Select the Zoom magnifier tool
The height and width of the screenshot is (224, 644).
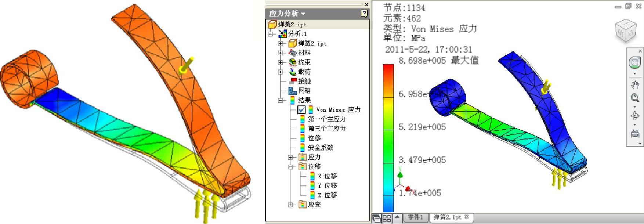point(634,98)
